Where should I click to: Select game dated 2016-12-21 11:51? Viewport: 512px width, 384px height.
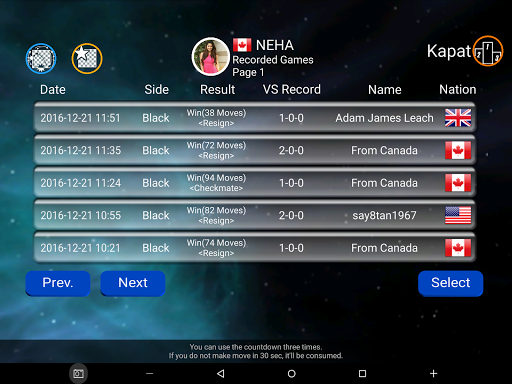254,118
